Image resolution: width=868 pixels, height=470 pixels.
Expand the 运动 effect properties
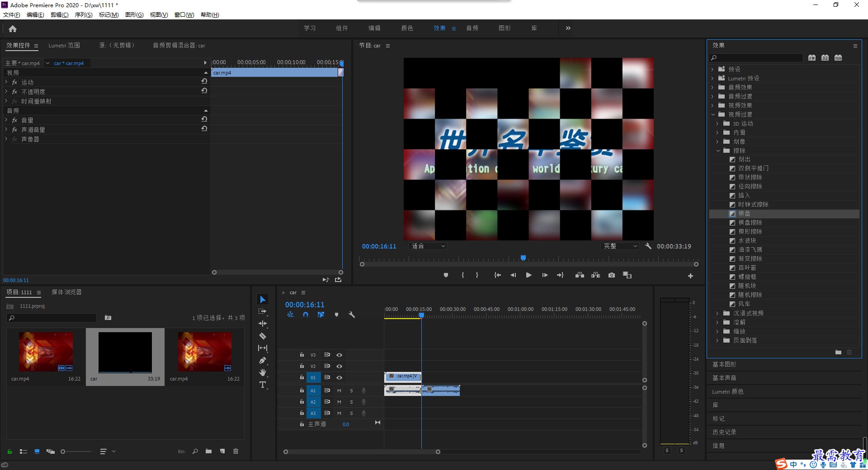(x=6, y=82)
